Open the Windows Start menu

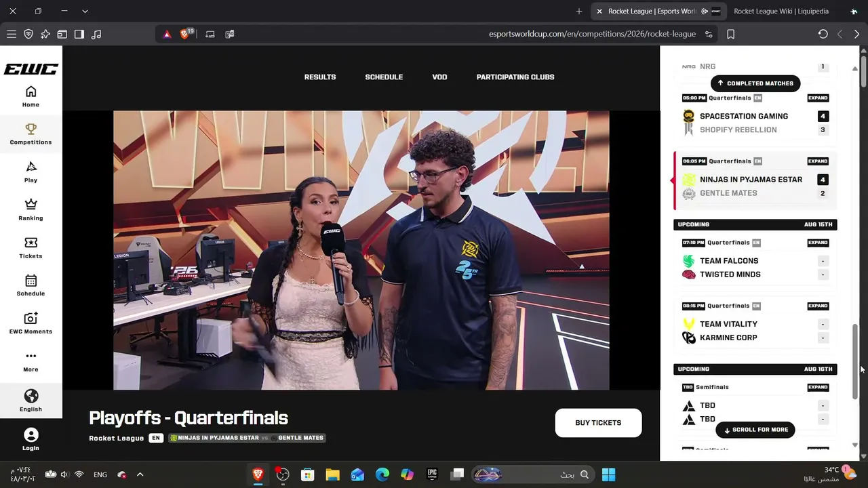(608, 474)
